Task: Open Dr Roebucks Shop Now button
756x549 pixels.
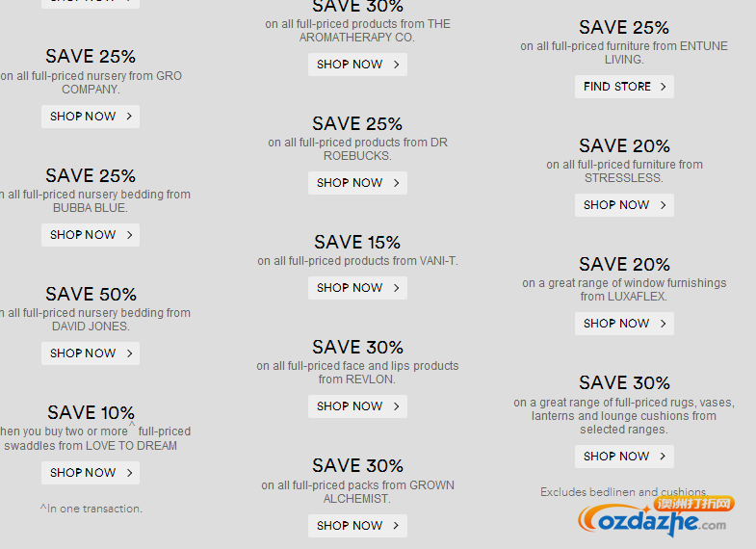Action: coord(357,183)
